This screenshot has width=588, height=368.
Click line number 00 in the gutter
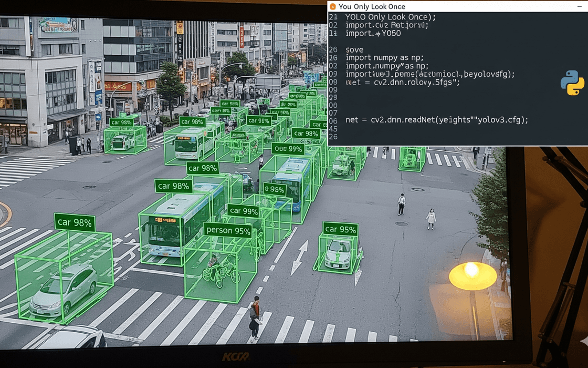pyautogui.click(x=333, y=105)
